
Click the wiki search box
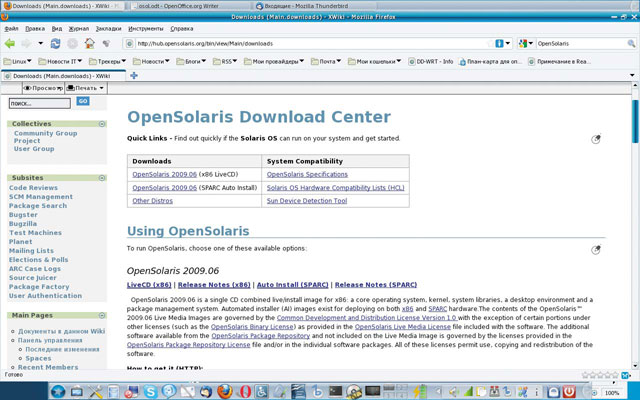(x=40, y=103)
